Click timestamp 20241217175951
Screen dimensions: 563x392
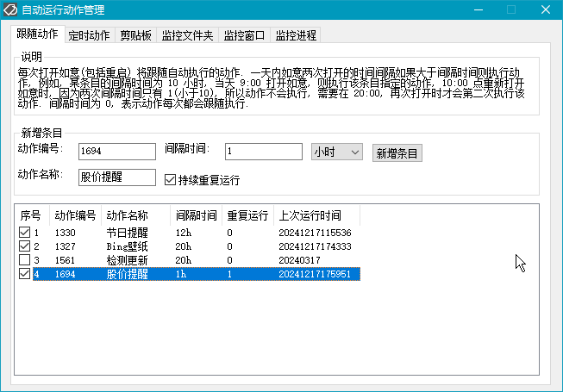(315, 274)
